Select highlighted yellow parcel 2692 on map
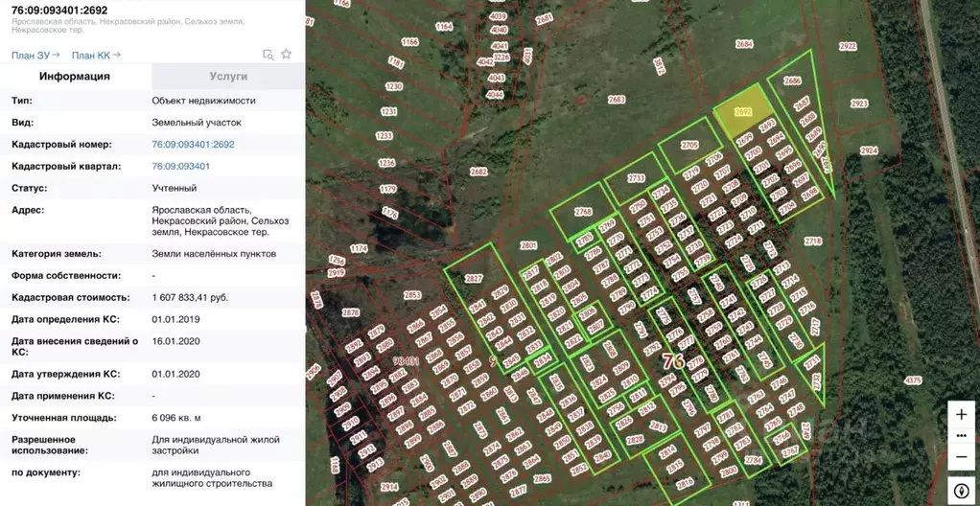The height and width of the screenshot is (506, 980). click(x=743, y=112)
